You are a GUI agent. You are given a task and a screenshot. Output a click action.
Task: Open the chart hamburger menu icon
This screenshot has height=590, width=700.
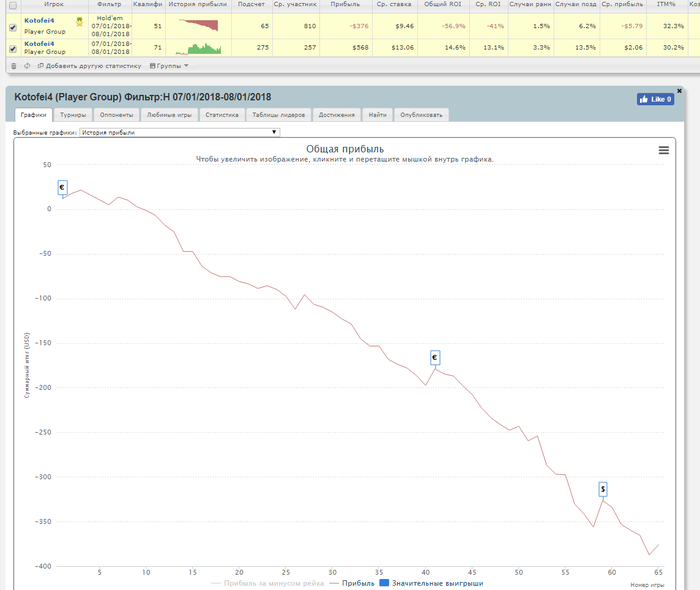pyautogui.click(x=664, y=150)
